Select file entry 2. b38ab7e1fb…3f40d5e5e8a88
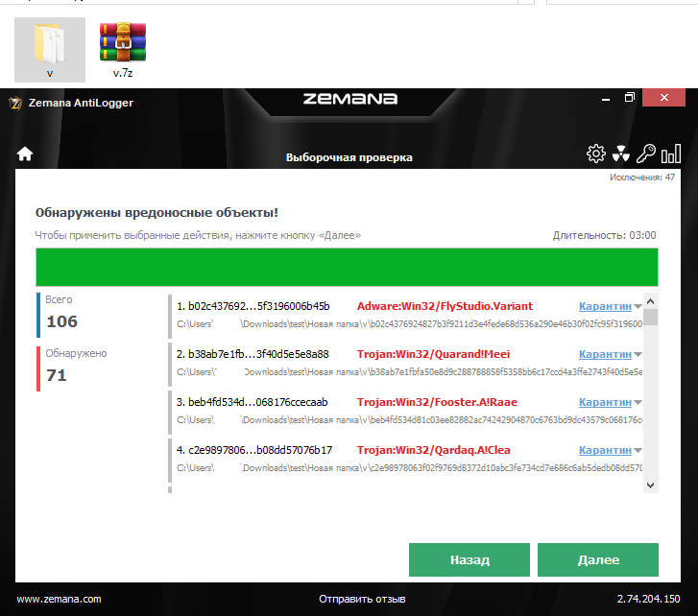The width and height of the screenshot is (698, 616). click(253, 354)
